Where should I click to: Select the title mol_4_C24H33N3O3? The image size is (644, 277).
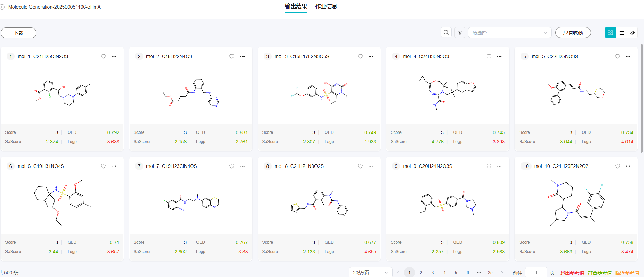click(426, 56)
